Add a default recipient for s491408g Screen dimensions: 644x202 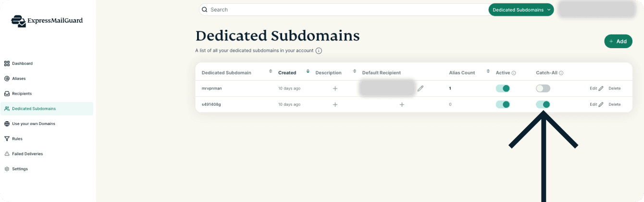tap(402, 104)
